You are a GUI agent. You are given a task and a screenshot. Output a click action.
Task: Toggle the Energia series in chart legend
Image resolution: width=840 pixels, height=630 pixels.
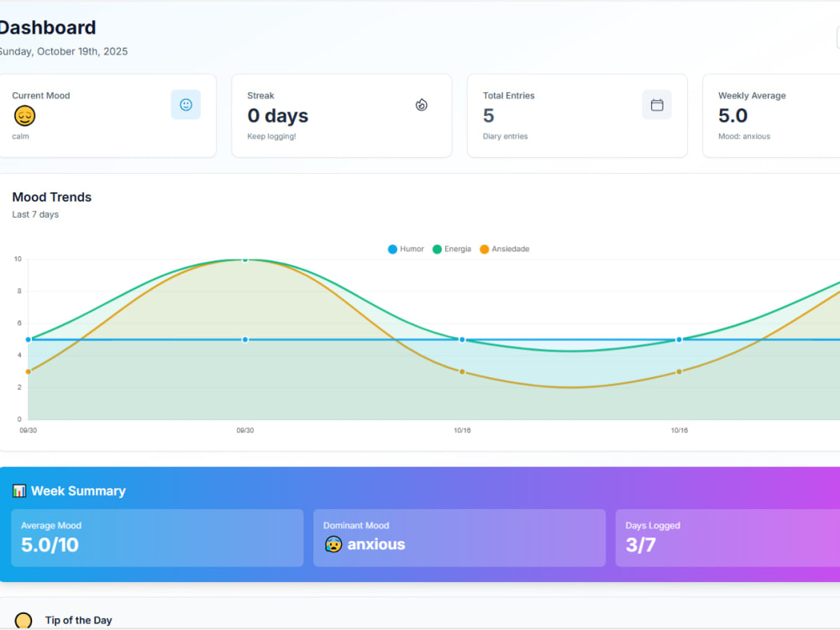pos(452,249)
